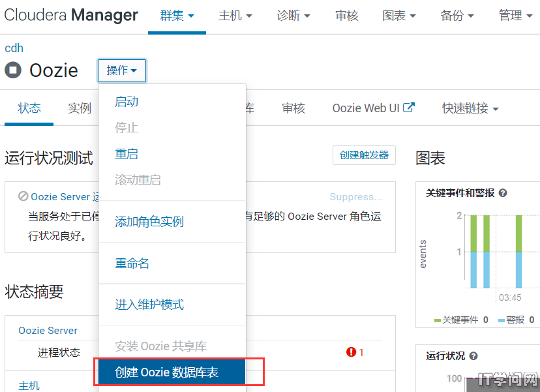This screenshot has width=540, height=392.
Task: Click the red error badge icon
Action: click(x=351, y=352)
